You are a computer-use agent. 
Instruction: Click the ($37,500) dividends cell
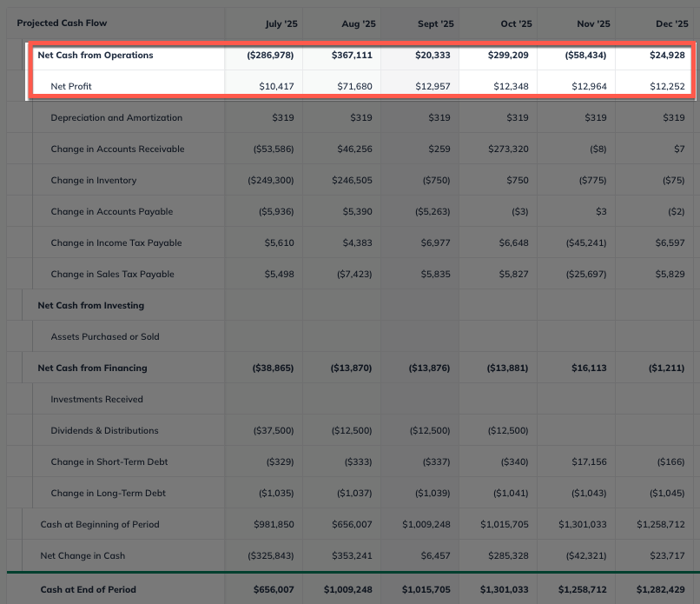click(x=274, y=430)
